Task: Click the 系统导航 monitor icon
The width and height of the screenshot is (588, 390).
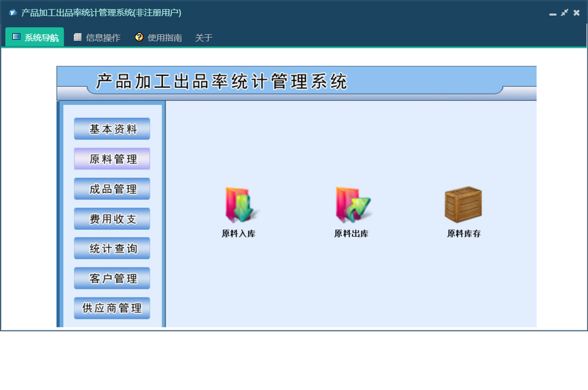Action: coord(16,36)
